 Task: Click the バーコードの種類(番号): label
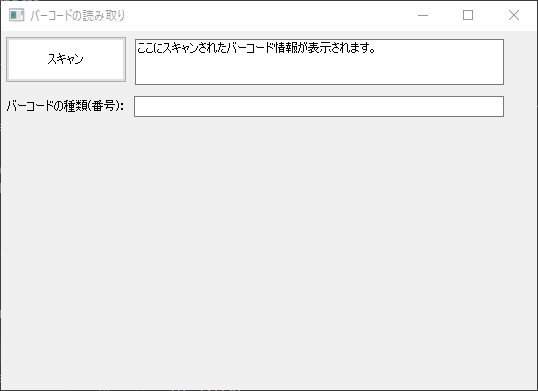point(65,106)
